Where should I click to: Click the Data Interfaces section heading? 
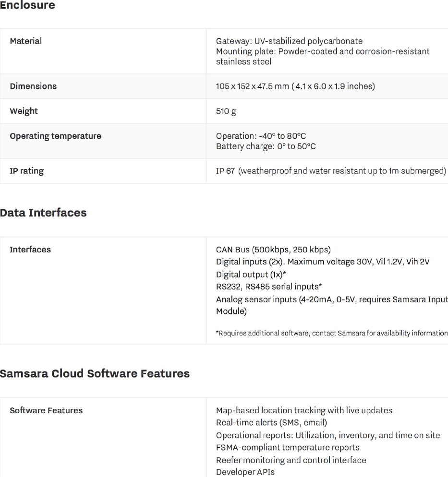click(x=43, y=213)
